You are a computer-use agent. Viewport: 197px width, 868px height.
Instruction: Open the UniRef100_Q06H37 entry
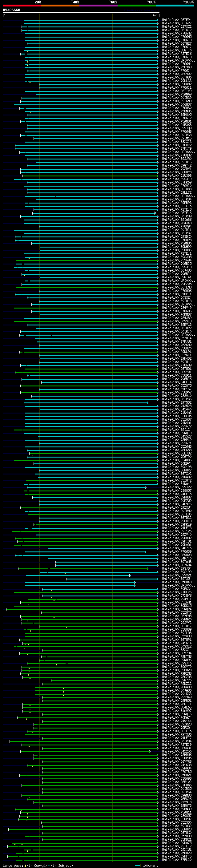[x=176, y=104]
